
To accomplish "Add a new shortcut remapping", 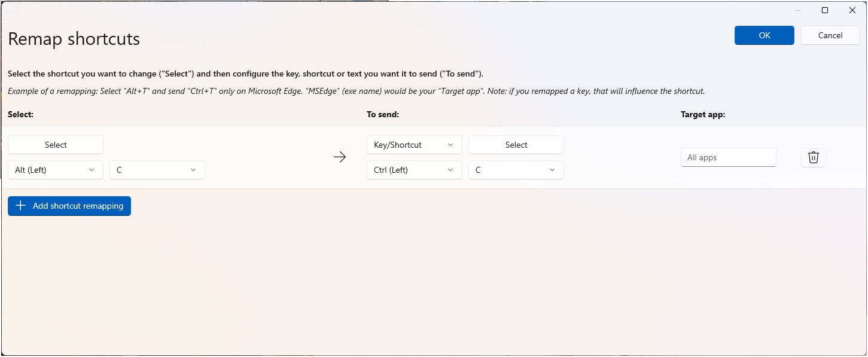I will (x=69, y=206).
